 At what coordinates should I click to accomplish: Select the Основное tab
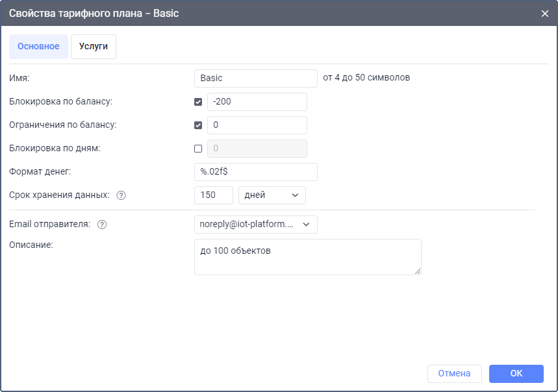pos(38,47)
